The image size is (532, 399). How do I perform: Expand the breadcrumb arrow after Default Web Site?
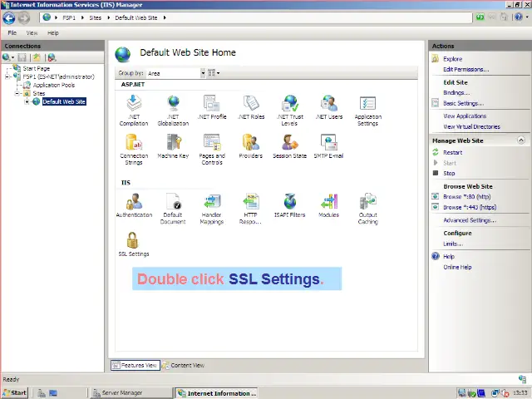165,17
